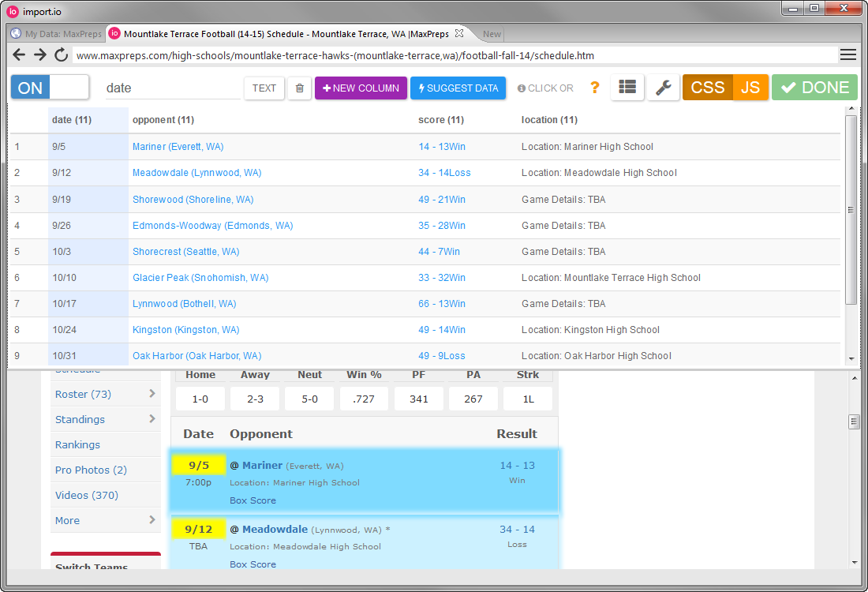This screenshot has height=592, width=868.
Task: Open help with the orange question mark
Action: (594, 88)
